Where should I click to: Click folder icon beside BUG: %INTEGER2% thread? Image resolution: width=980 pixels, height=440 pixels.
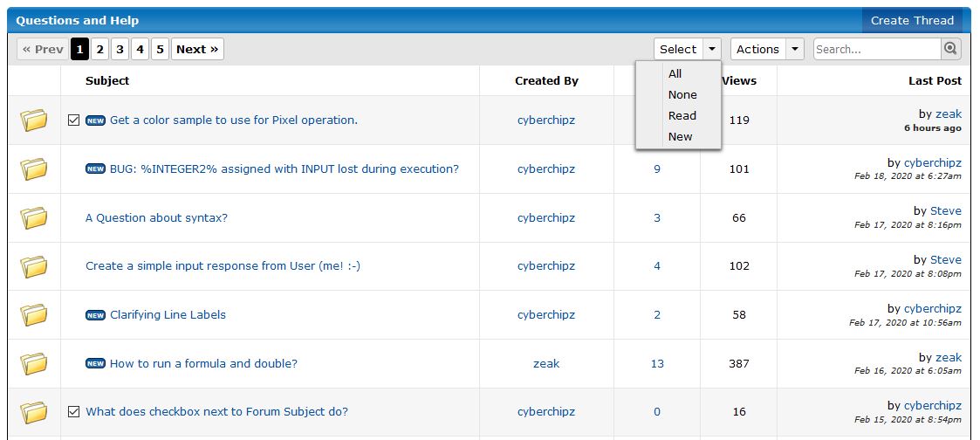point(34,168)
